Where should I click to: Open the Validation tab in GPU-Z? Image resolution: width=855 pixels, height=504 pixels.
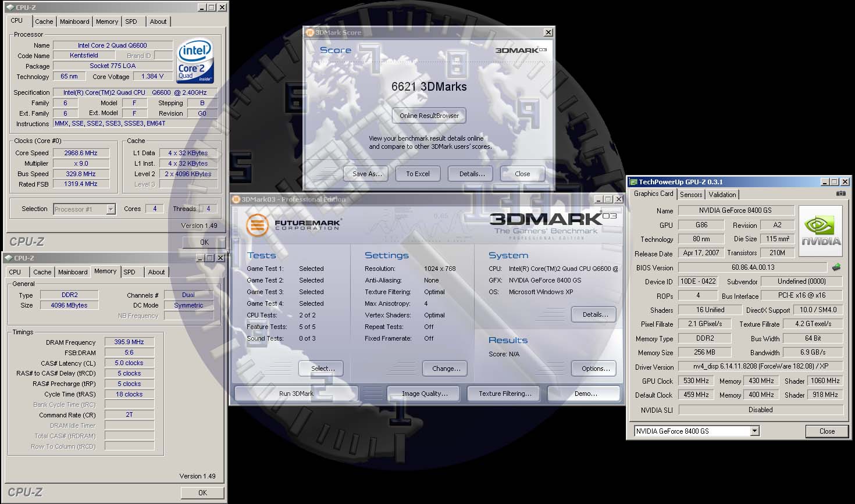(x=722, y=195)
